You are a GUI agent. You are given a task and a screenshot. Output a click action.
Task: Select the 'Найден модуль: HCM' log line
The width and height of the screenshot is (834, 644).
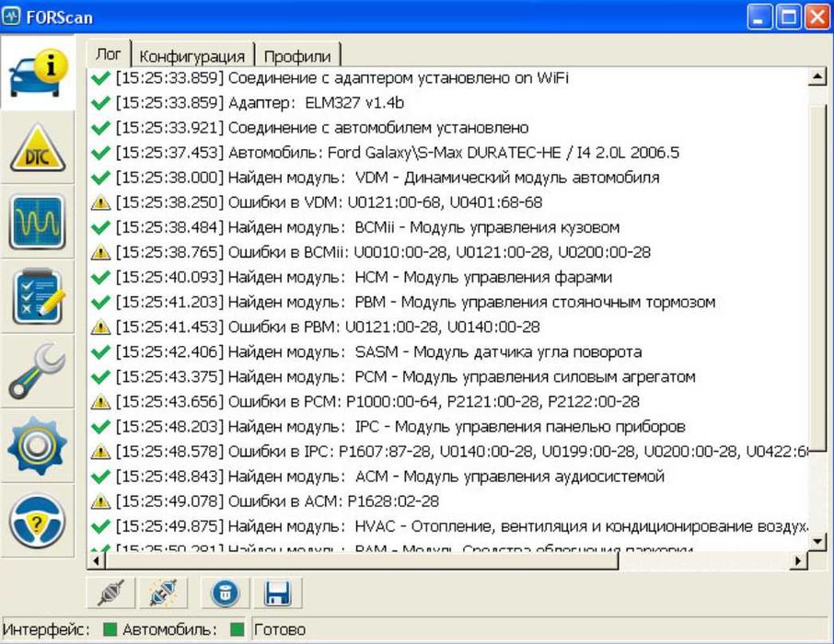point(352,277)
